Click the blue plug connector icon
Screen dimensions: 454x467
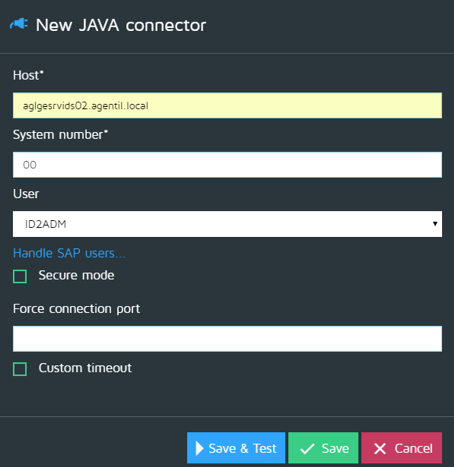[19, 24]
